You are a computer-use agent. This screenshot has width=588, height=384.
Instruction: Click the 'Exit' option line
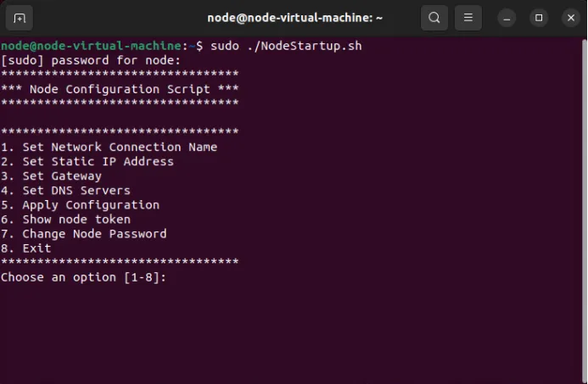point(25,248)
